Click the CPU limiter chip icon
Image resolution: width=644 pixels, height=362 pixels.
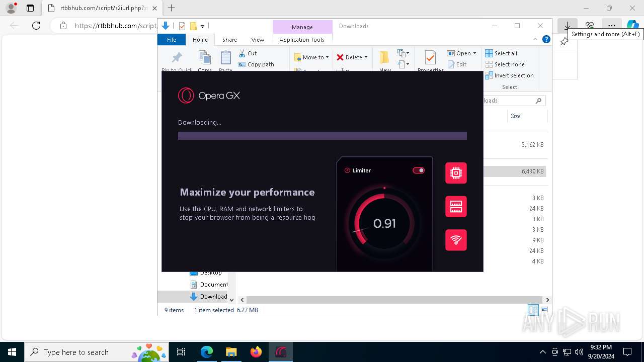pyautogui.click(x=456, y=173)
